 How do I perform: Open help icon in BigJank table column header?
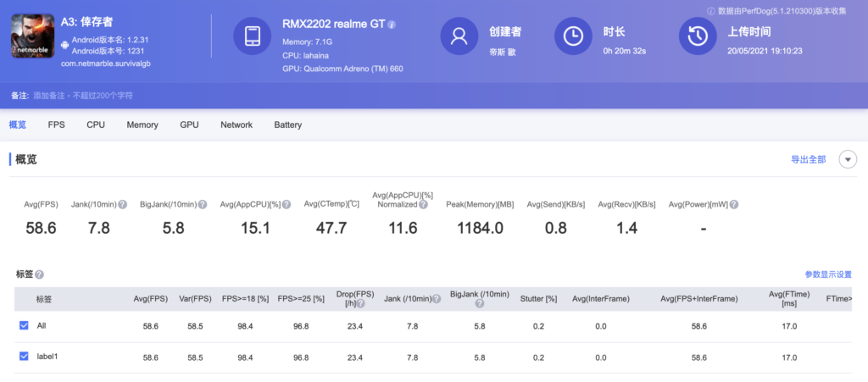click(480, 303)
